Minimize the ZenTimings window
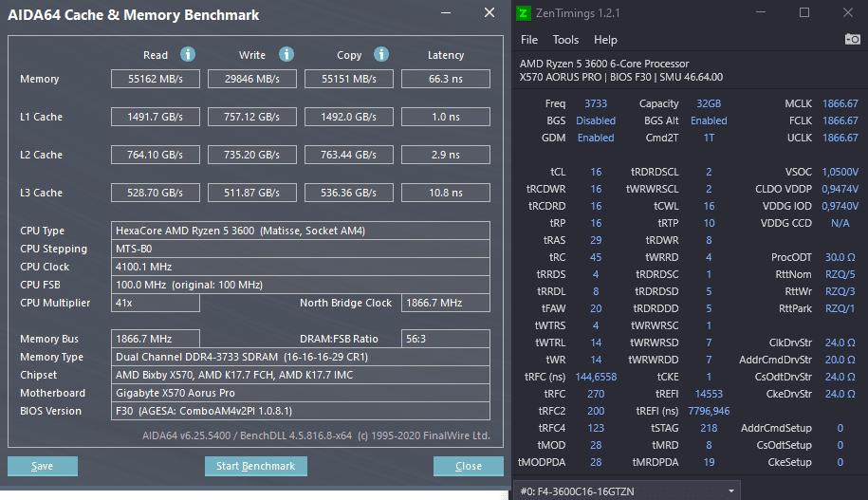 coord(761,12)
